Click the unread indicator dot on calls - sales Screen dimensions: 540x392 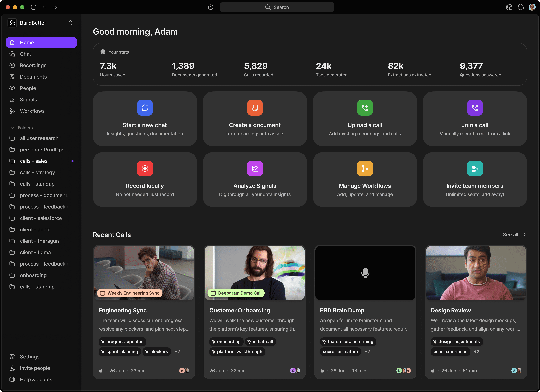73,161
